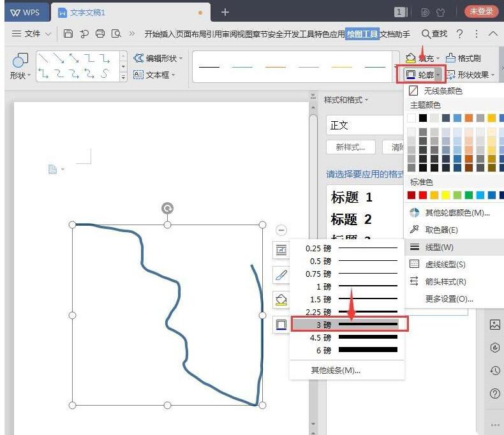Select 无线条颜色 no outline option
This screenshot has height=435, width=504.
454,91
